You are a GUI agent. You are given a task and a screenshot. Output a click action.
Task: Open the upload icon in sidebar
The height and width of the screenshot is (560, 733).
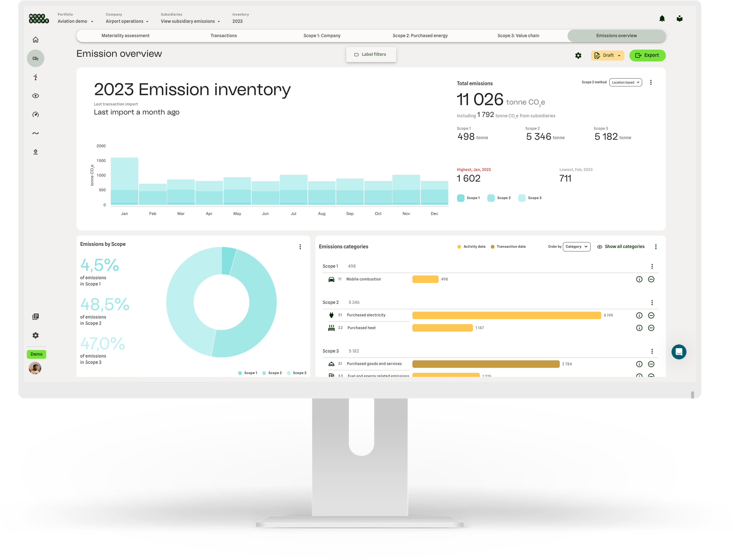pyautogui.click(x=35, y=152)
